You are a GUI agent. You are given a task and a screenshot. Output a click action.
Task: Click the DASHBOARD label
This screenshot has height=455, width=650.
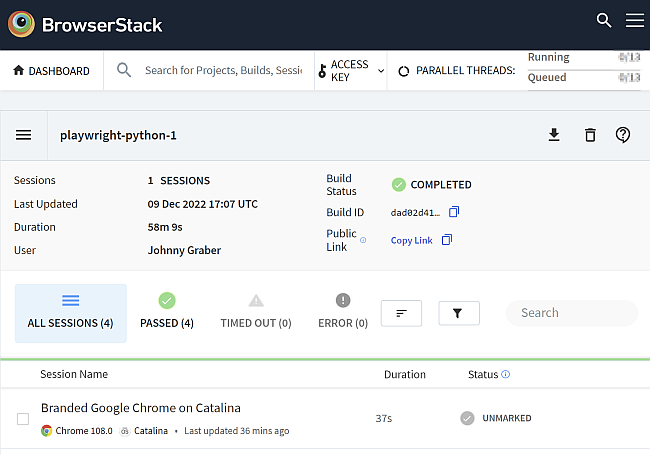[x=59, y=71]
